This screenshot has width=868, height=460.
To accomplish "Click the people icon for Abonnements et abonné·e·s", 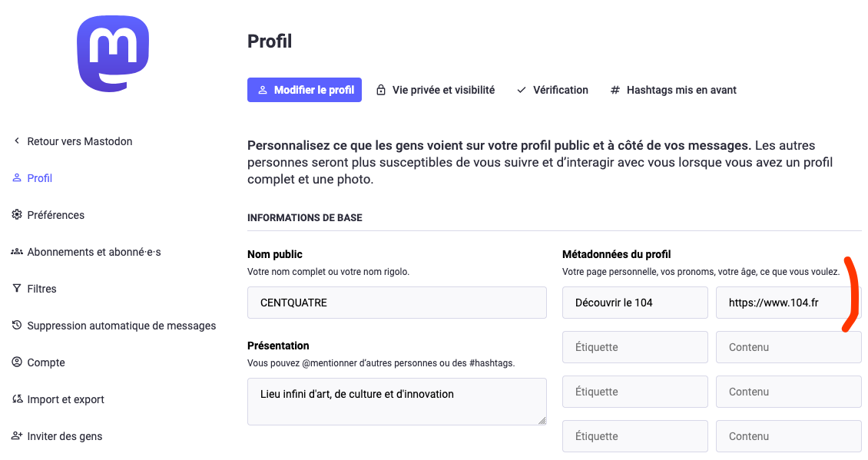I will click(x=17, y=252).
